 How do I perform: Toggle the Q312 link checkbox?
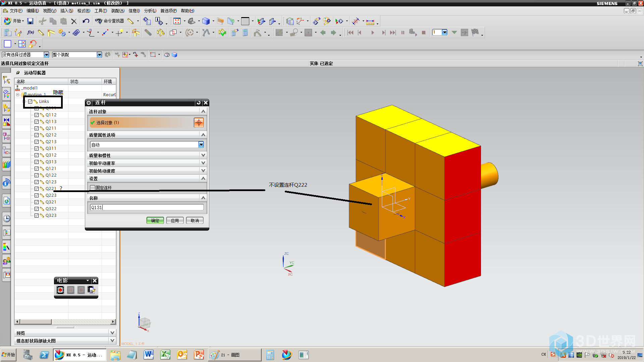pyautogui.click(x=37, y=155)
